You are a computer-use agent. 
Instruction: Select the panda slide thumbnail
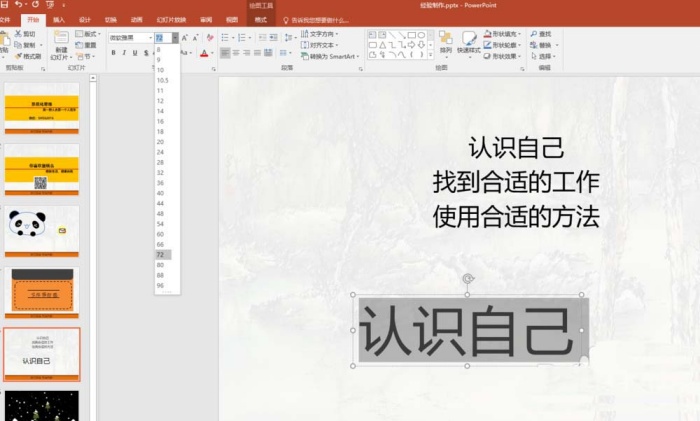[43, 230]
